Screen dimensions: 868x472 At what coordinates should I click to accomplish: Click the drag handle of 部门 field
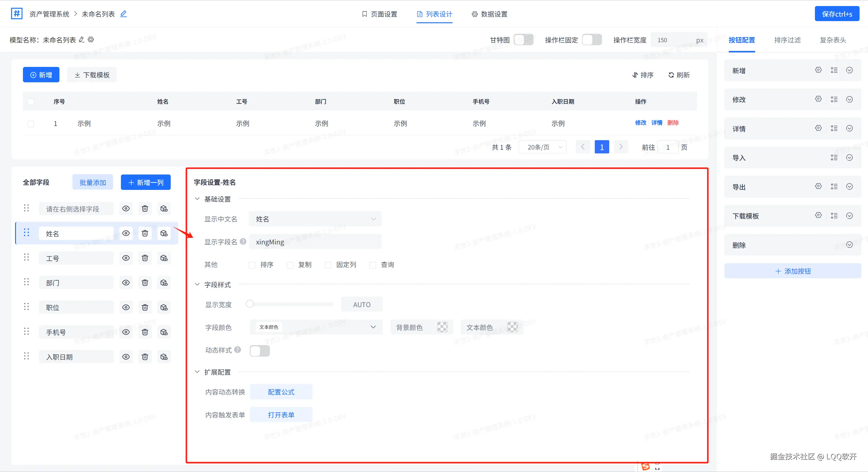(x=26, y=282)
